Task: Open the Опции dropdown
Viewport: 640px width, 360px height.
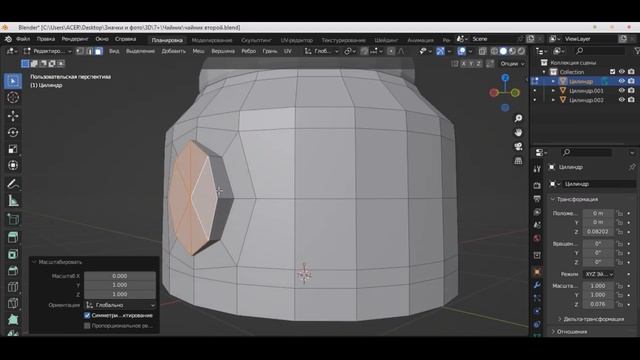Action: click(x=512, y=64)
